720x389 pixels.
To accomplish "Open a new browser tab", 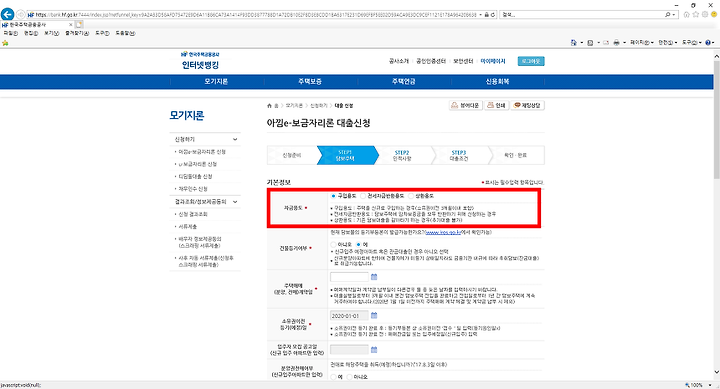I will click(x=79, y=24).
